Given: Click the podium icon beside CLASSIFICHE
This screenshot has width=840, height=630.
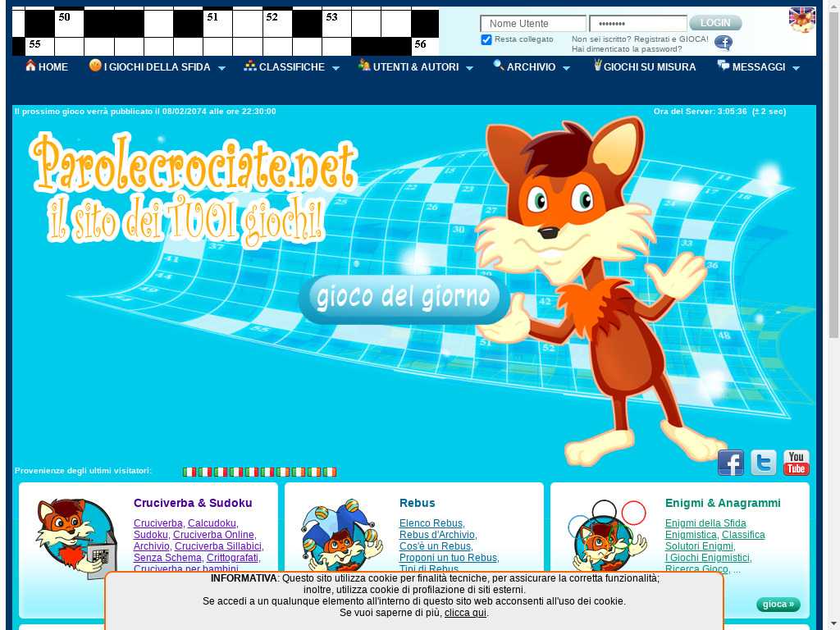Looking at the screenshot, I should (x=250, y=66).
